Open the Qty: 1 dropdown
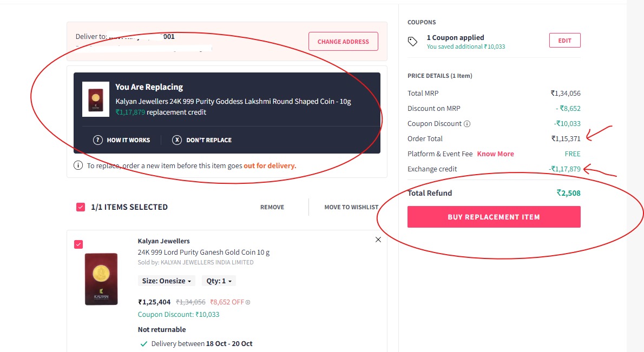This screenshot has height=352, width=644. (219, 281)
